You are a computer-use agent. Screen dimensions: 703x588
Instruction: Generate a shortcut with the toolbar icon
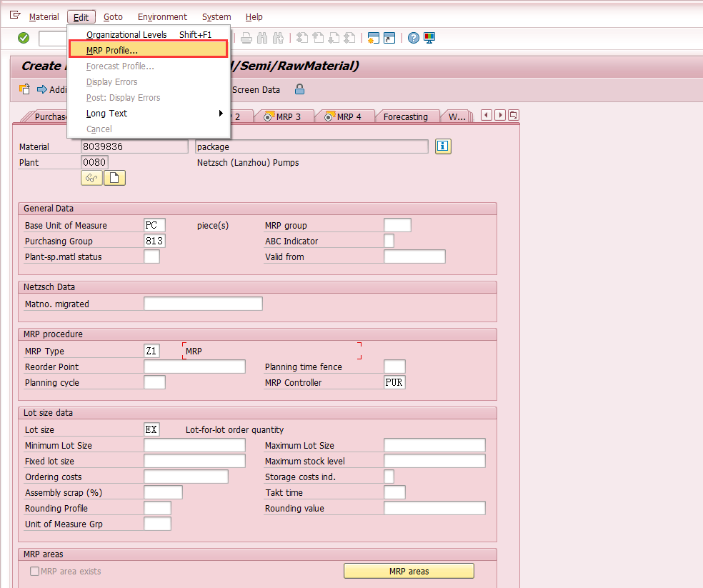[x=389, y=39]
